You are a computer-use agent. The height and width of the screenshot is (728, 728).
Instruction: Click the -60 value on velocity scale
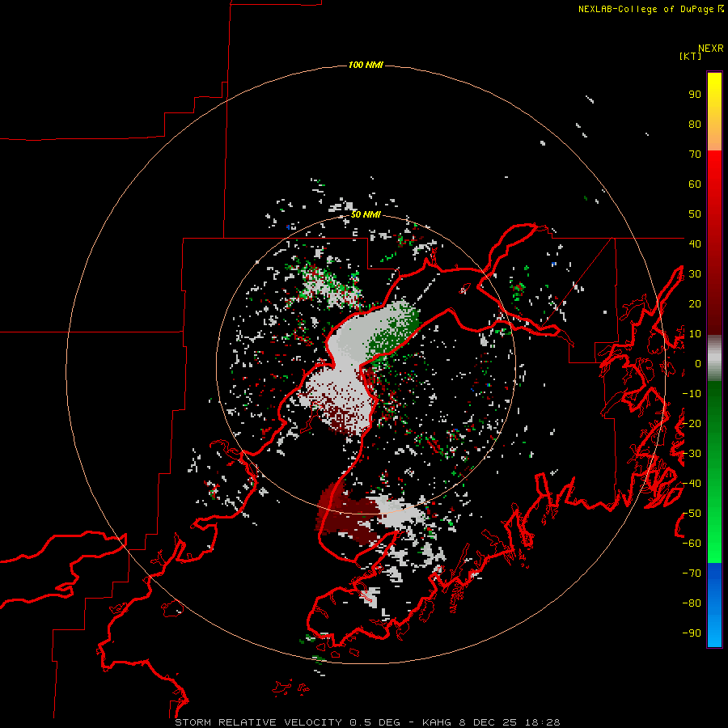click(x=692, y=544)
